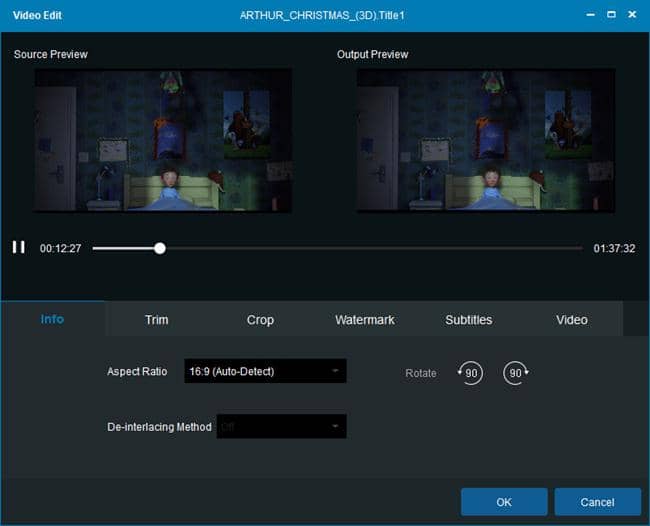
Task: Click the Cancel button
Action: pyautogui.click(x=597, y=502)
